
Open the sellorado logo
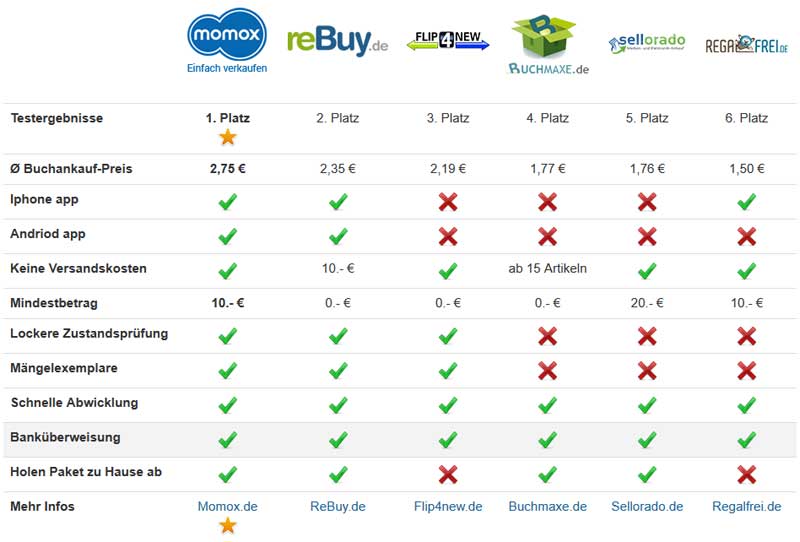tap(647, 44)
